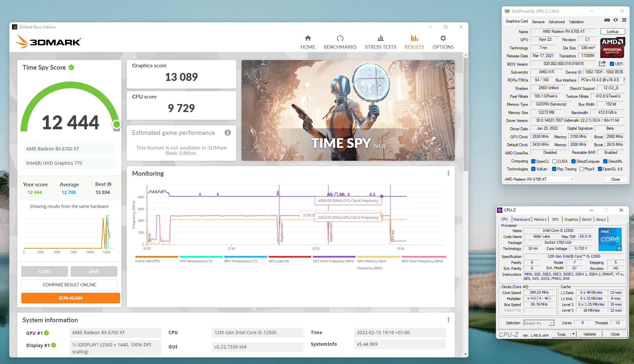Image resolution: width=634 pixels, height=364 pixels.
Task: Click the question mark beside Bus Interface
Action: (x=624, y=80)
